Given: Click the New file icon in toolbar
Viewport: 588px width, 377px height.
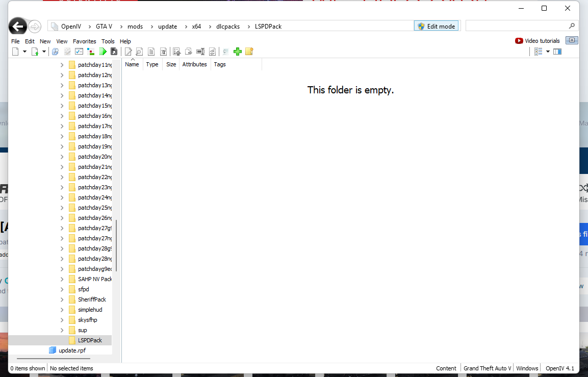Looking at the screenshot, I should click(15, 52).
